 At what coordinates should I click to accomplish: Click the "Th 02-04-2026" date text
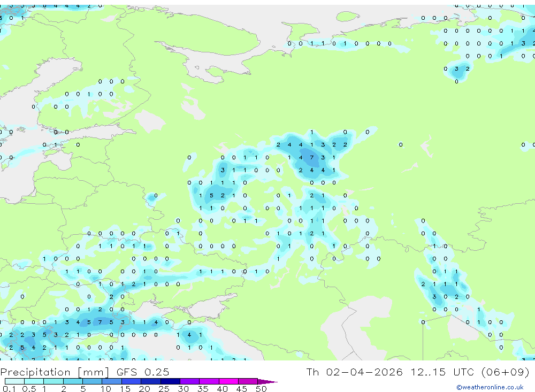coord(355,372)
